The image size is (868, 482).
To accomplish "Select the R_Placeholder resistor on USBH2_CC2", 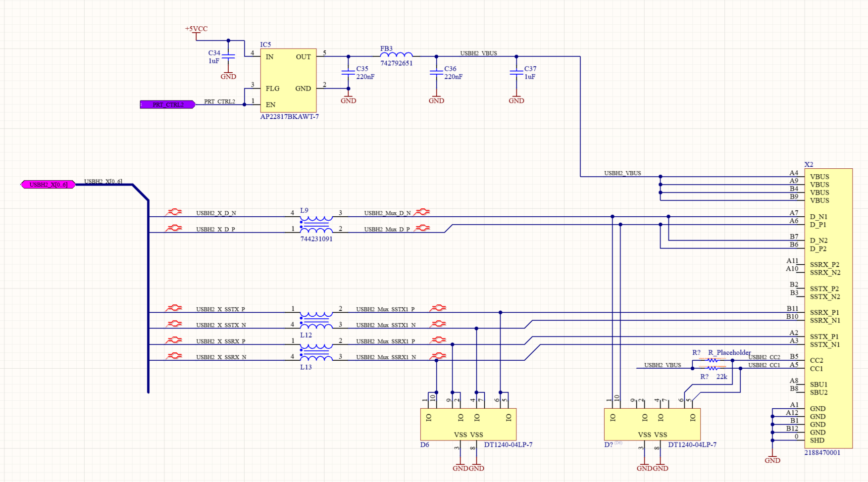I will coord(712,360).
